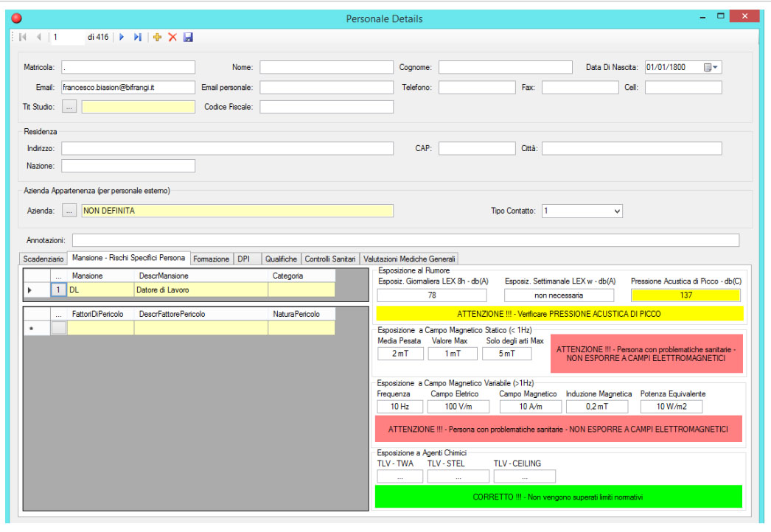Click the NaturaPericolo column header
Screen dimensions: 771x532
301,314
